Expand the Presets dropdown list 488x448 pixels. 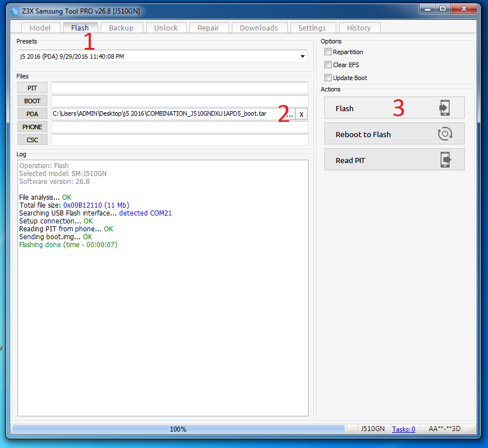303,56
